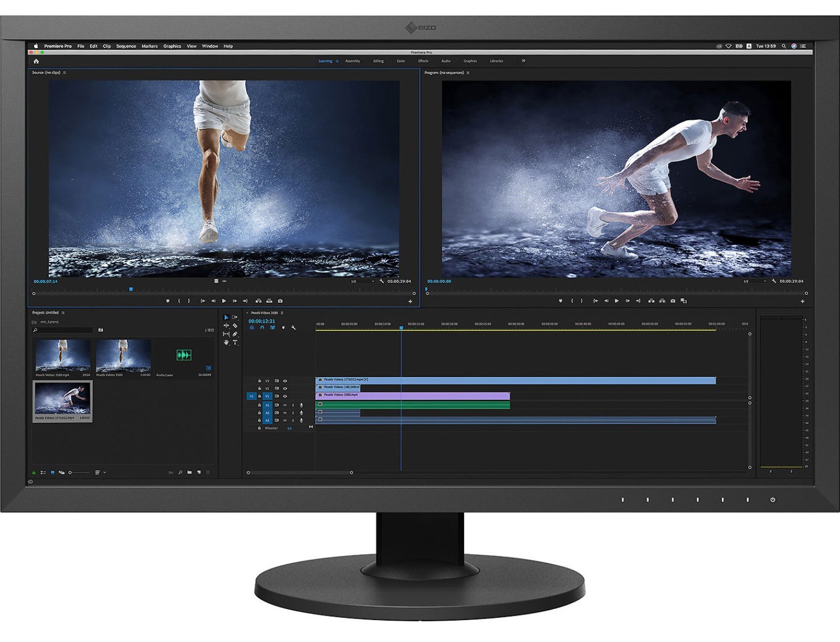Image resolution: width=840 pixels, height=642 pixels.
Task: Select the Type tool
Action: [x=235, y=343]
